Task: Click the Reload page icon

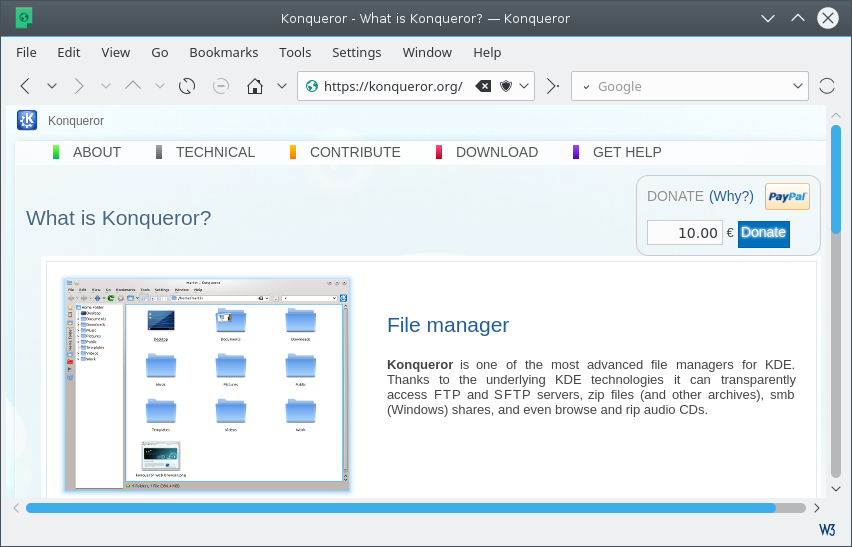Action: [187, 86]
